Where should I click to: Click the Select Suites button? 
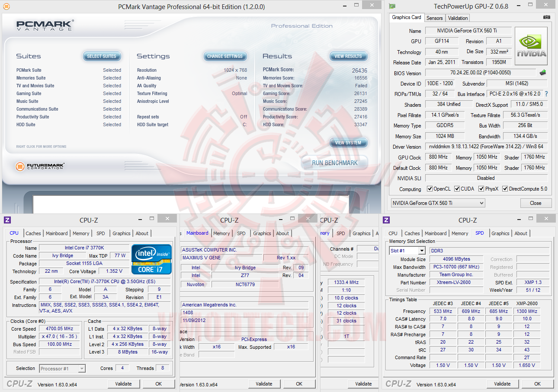(x=102, y=56)
